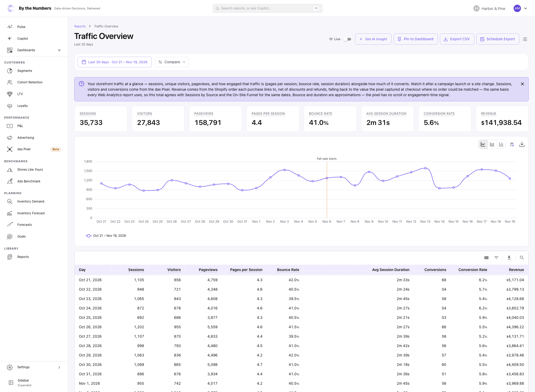Follow the Reports breadcrumb link
Screen dimensions: 535x392
(80, 26)
